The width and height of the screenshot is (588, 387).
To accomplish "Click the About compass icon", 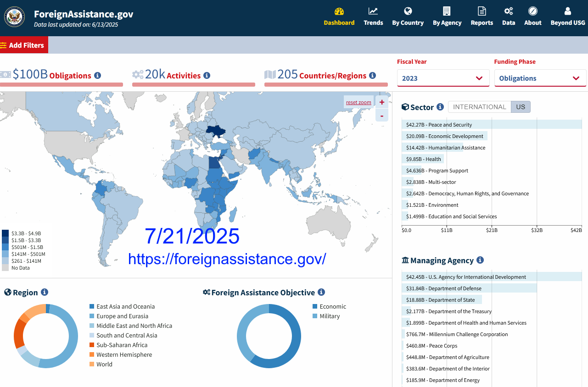I will 533,11.
